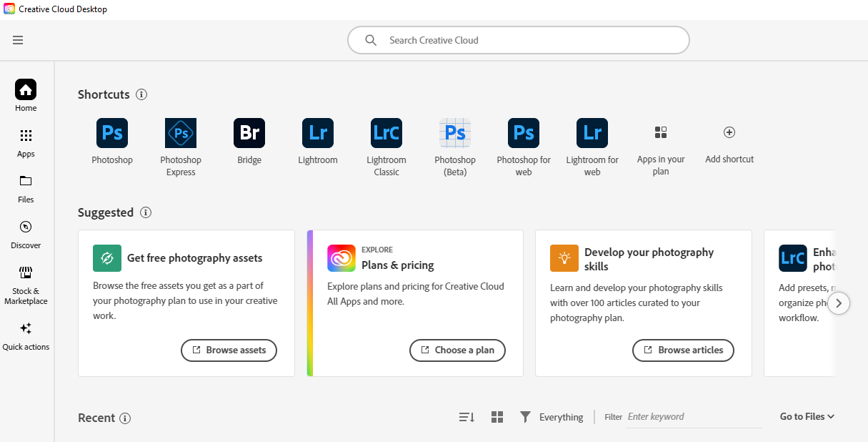Open the Files section in sidebar
Screen dimensions: 868x442
pyautogui.click(x=26, y=189)
